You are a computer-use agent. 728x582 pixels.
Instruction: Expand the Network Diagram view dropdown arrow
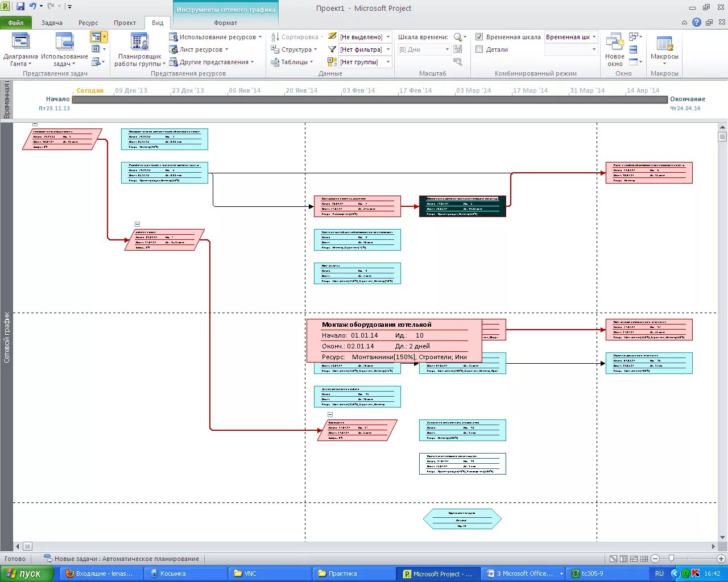105,37
